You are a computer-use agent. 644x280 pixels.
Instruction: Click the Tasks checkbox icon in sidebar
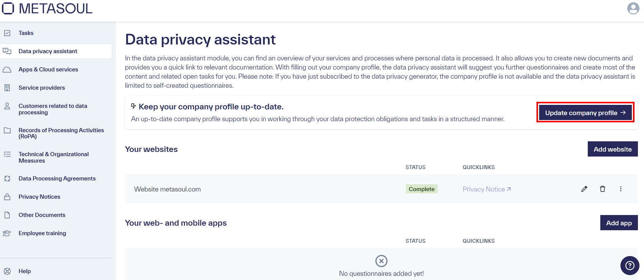[x=7, y=33]
